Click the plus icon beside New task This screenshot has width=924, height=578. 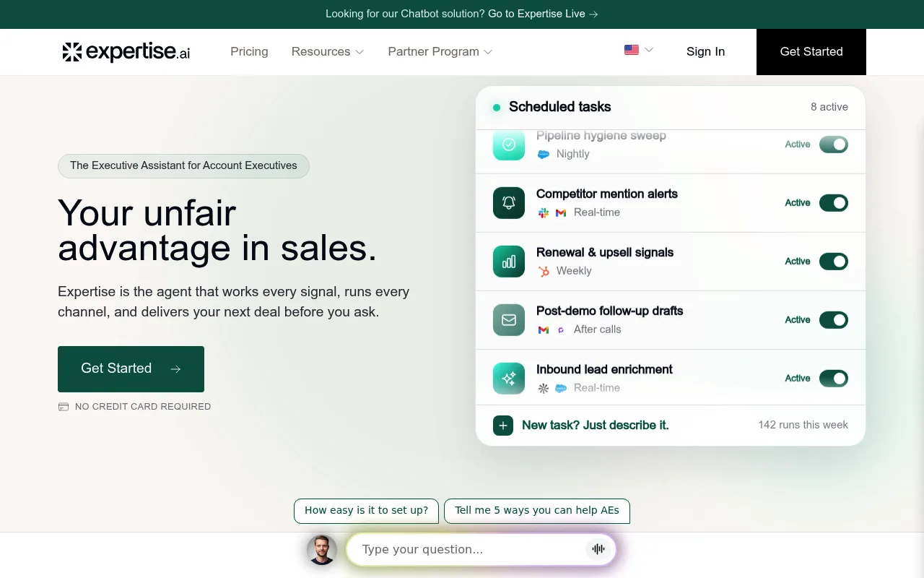[503, 426]
